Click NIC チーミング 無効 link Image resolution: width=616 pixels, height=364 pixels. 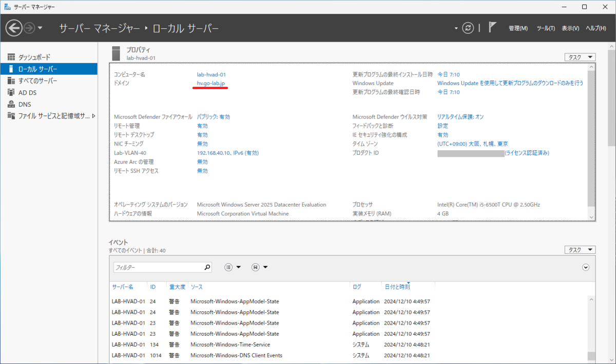pos(202,144)
